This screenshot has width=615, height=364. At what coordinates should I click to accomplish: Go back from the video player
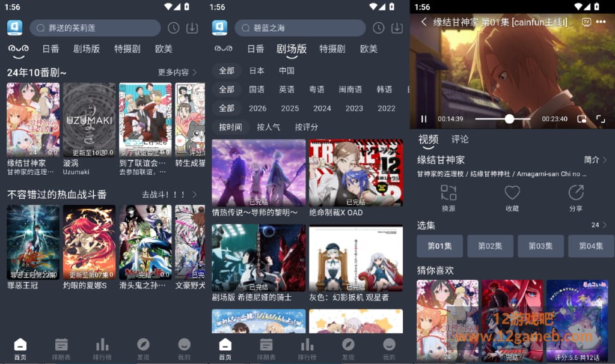pyautogui.click(x=424, y=22)
